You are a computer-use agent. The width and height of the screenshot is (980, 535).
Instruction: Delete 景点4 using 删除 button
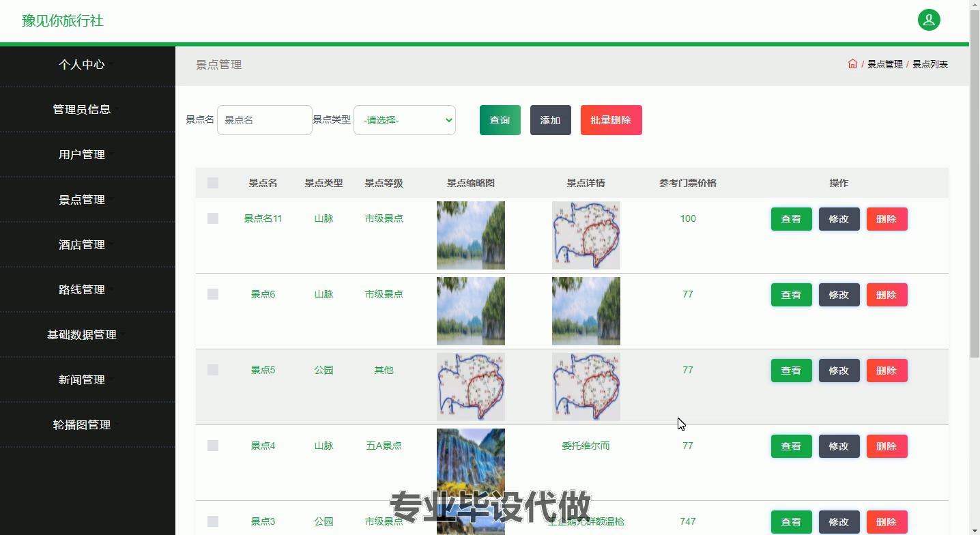click(x=887, y=446)
